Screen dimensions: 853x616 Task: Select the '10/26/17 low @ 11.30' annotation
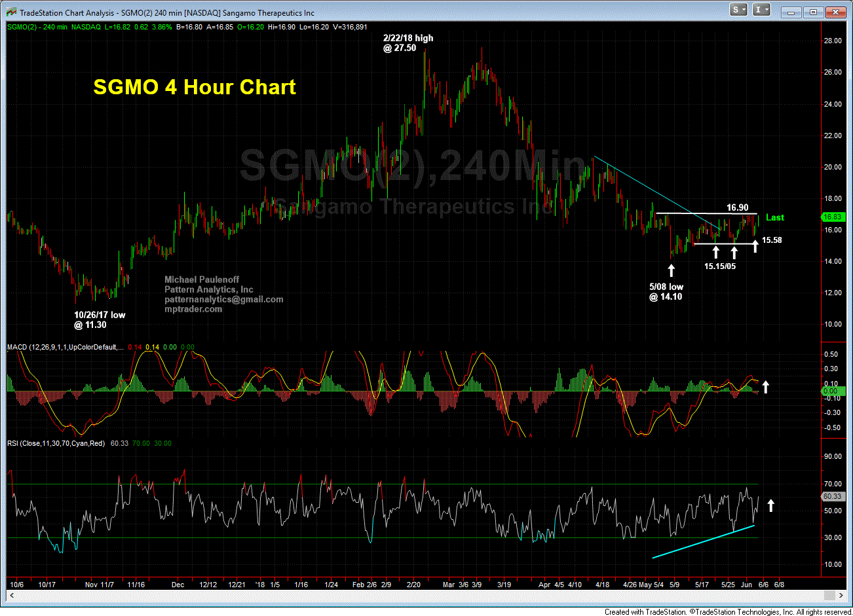tap(100, 319)
